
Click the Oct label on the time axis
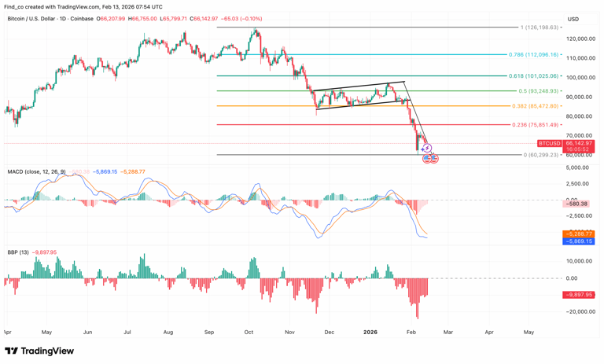(x=249, y=332)
